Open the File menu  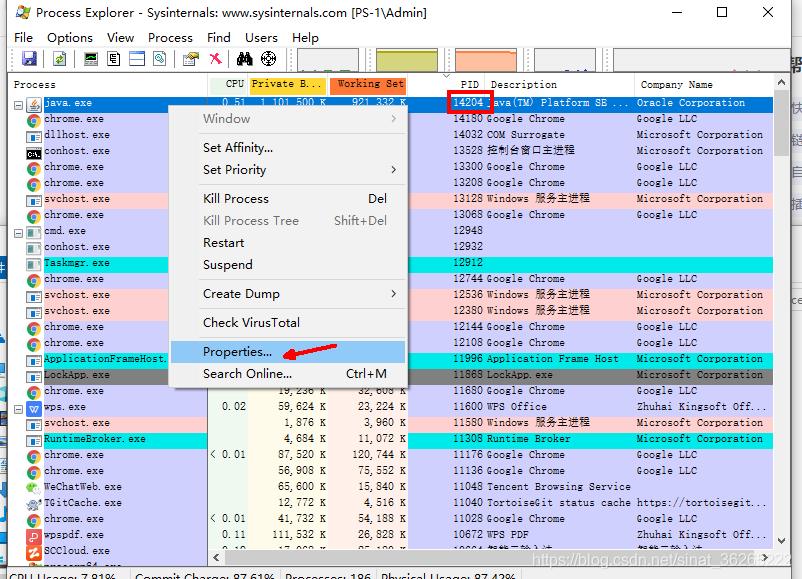24,38
